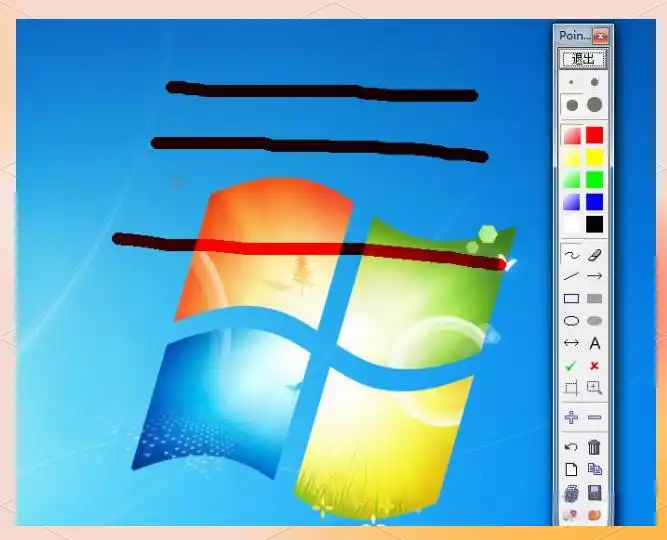Select the outlined rectangle tool
The image size is (667, 540).
(x=571, y=299)
